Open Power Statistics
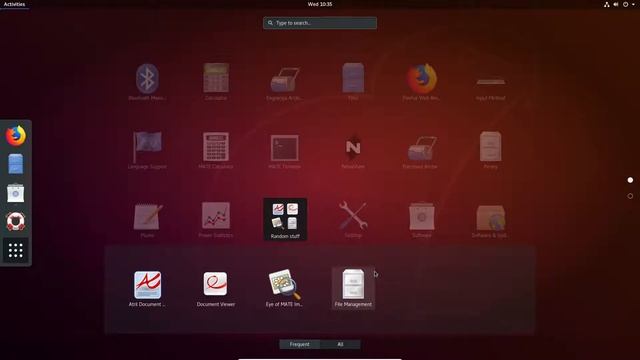 [216, 219]
